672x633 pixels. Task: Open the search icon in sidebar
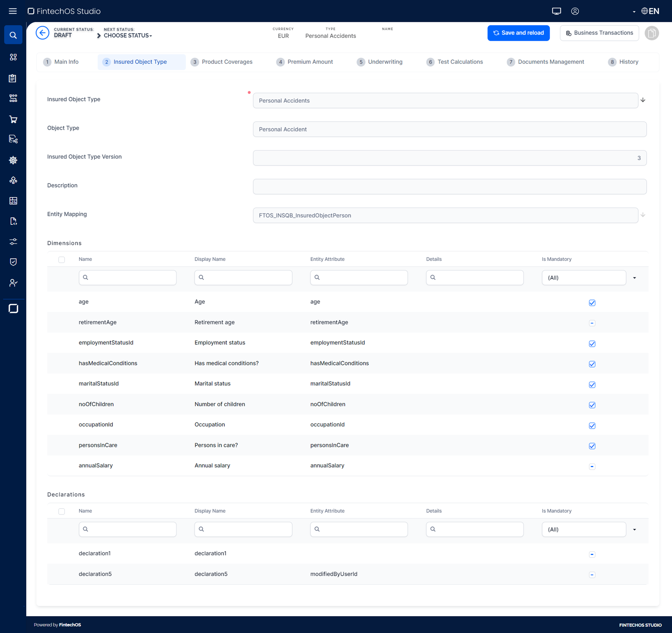click(13, 35)
